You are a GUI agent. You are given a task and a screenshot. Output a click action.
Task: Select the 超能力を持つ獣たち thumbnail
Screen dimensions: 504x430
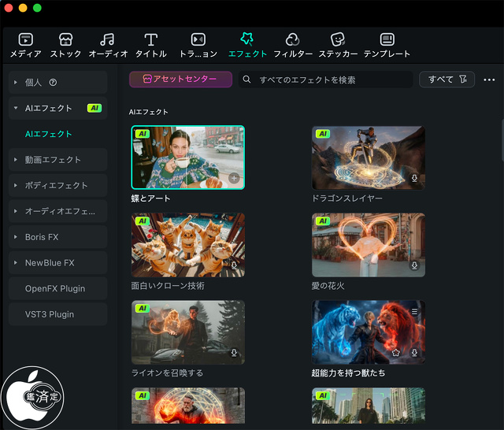point(369,332)
